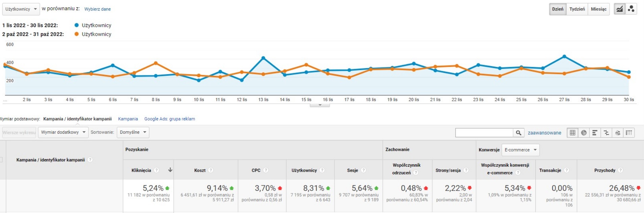Click the 1 lis 2022 - 30 lis 2022 label

(x=30, y=25)
